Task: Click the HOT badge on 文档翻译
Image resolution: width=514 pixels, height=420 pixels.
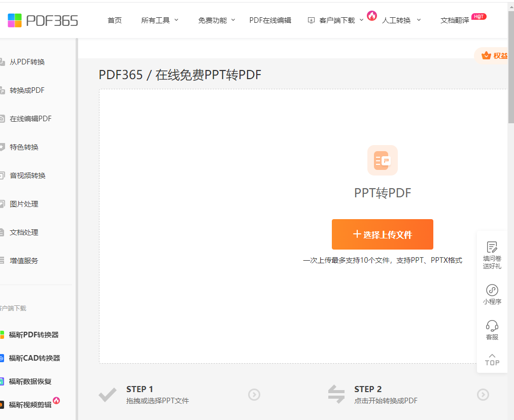Action: (x=478, y=16)
